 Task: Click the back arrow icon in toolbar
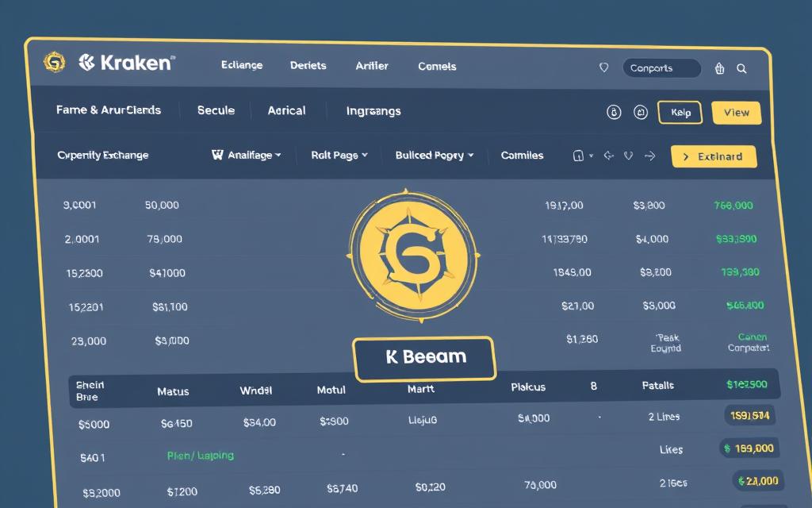click(x=608, y=155)
